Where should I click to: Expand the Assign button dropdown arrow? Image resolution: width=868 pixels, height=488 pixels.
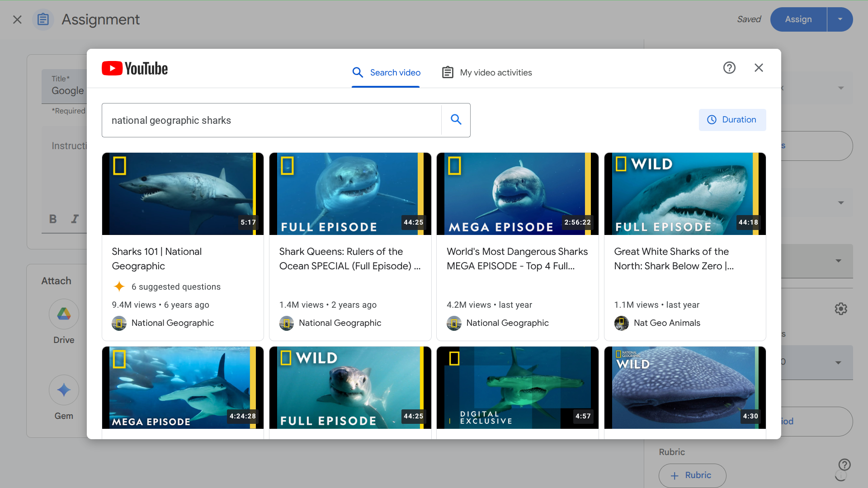(840, 19)
